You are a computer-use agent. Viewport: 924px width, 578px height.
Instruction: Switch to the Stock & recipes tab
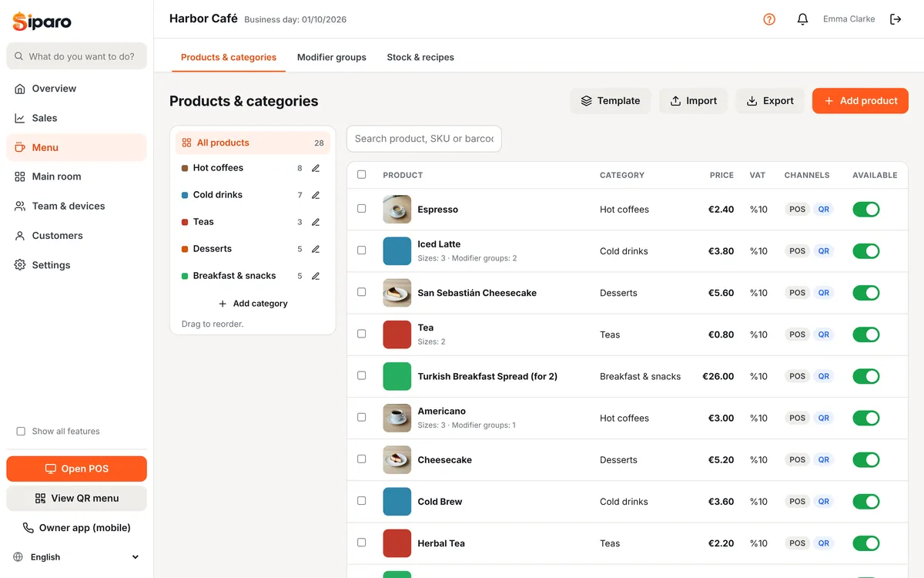point(420,57)
